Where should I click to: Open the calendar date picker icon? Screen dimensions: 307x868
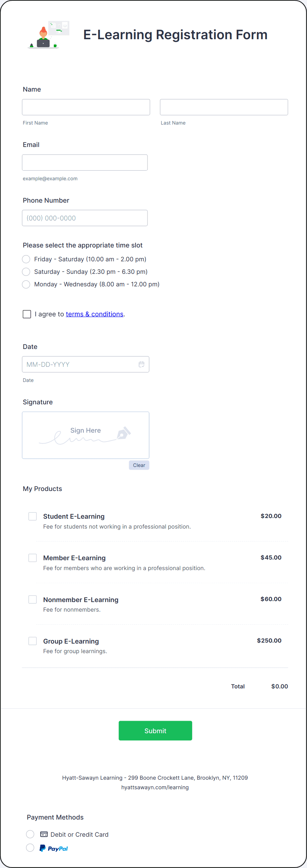(x=141, y=364)
